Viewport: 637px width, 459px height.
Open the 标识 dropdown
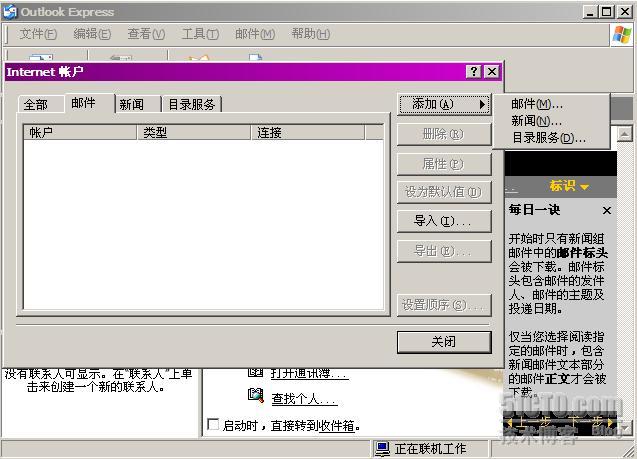pos(569,186)
